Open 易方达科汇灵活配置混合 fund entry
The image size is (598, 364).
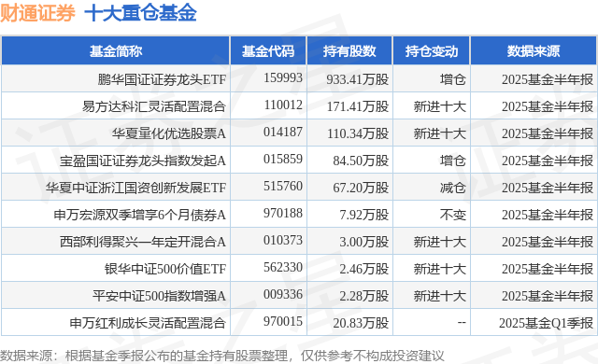154,106
